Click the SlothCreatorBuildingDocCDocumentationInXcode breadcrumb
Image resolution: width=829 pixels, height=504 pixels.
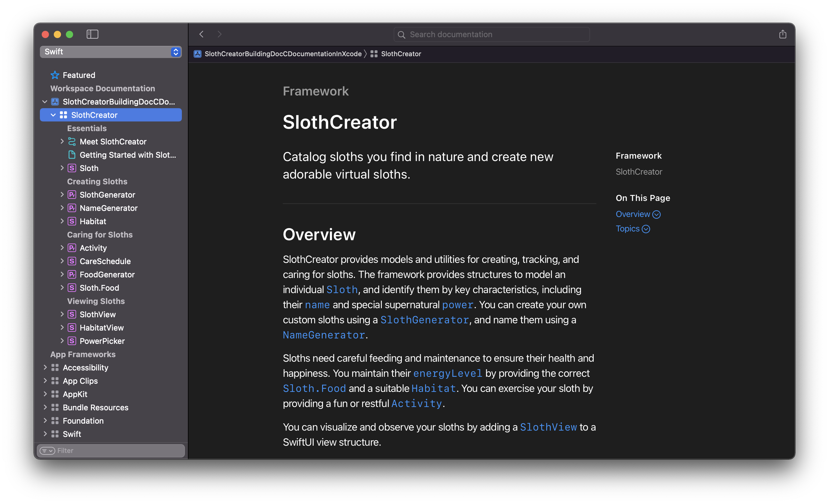point(283,54)
